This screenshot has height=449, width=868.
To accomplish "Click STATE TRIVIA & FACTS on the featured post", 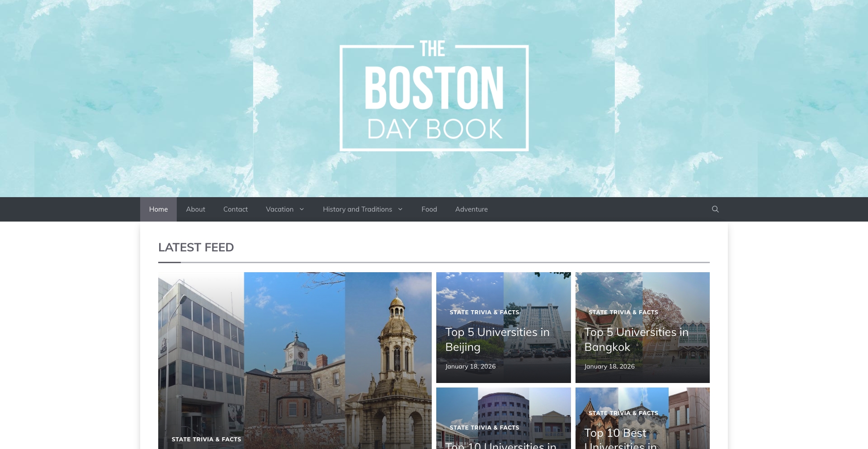I will (x=206, y=439).
